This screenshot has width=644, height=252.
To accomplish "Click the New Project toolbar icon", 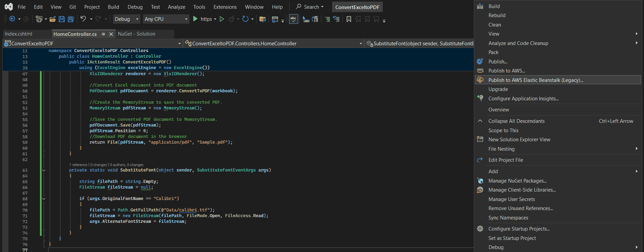I will 39,19.
